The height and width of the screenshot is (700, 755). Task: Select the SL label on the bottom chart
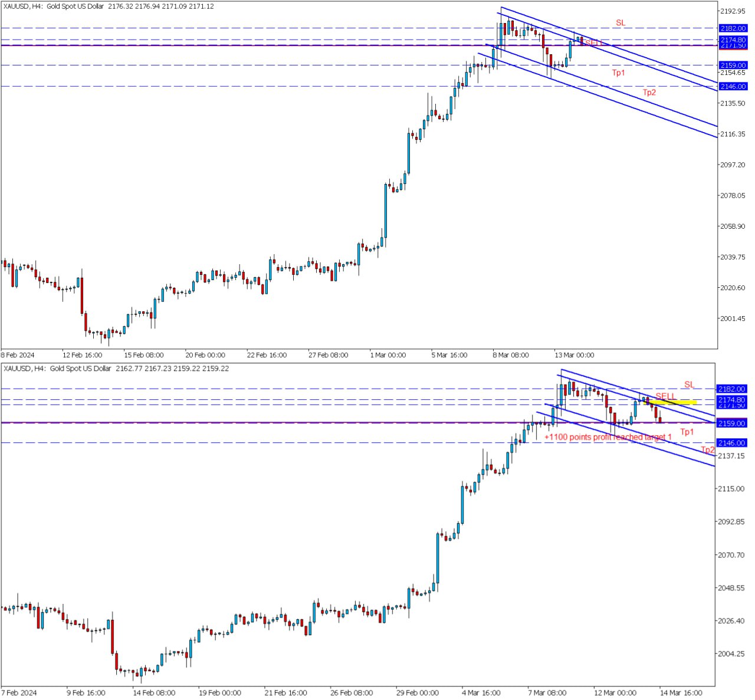pos(690,384)
